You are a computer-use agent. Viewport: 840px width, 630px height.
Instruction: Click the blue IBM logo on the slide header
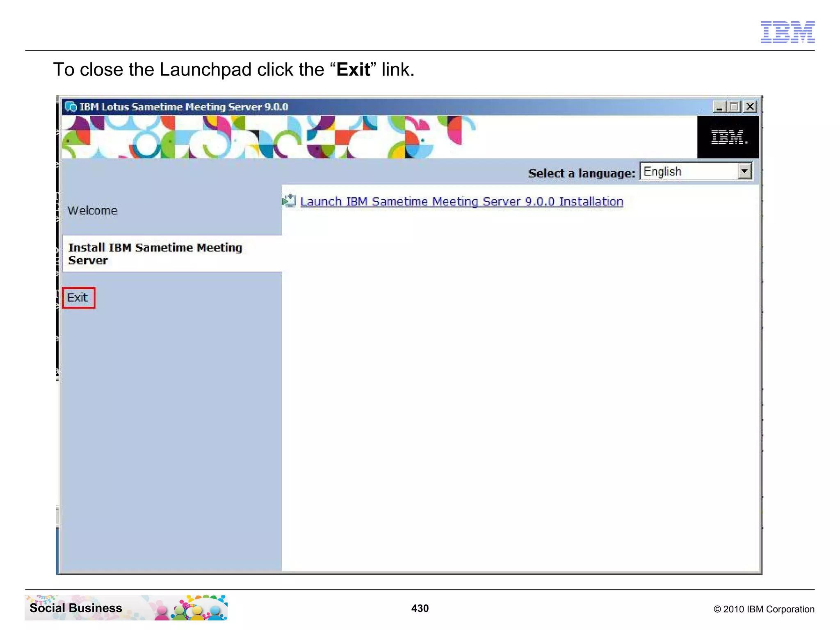click(787, 32)
